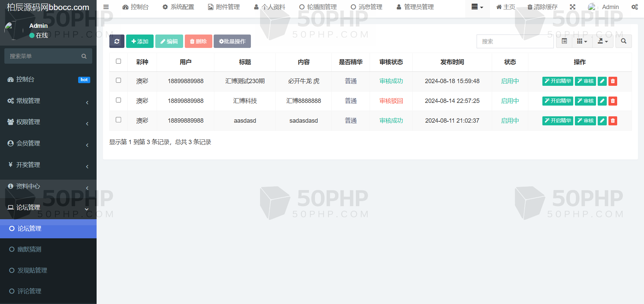Click 开启精华 button in third row
Image resolution: width=644 pixels, height=304 pixels.
point(557,121)
